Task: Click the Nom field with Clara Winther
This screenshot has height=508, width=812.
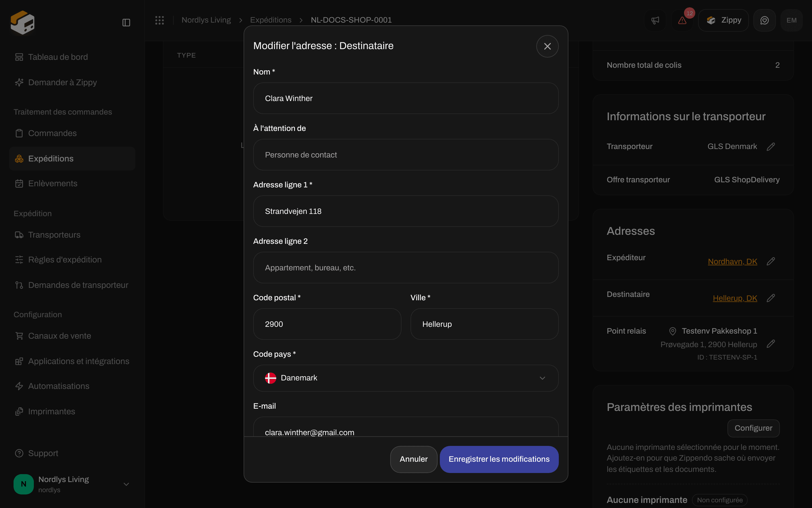Action: tap(406, 98)
